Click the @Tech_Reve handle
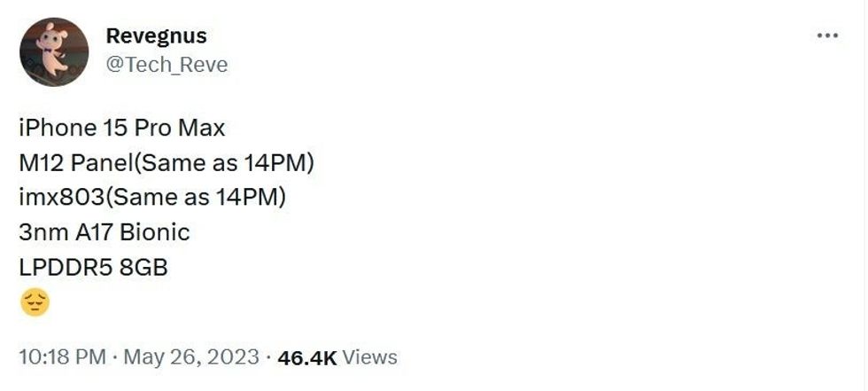868x391 pixels. (x=167, y=65)
